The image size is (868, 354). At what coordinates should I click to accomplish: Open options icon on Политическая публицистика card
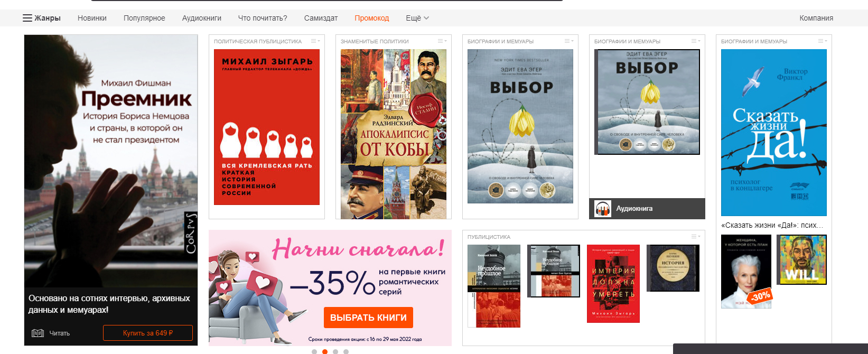(x=315, y=41)
